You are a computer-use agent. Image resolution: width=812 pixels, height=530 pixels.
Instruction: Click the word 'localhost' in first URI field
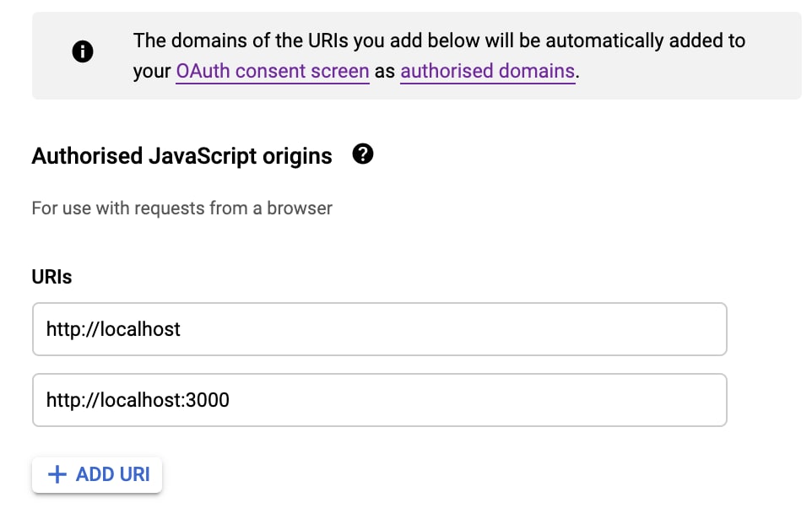coord(141,329)
